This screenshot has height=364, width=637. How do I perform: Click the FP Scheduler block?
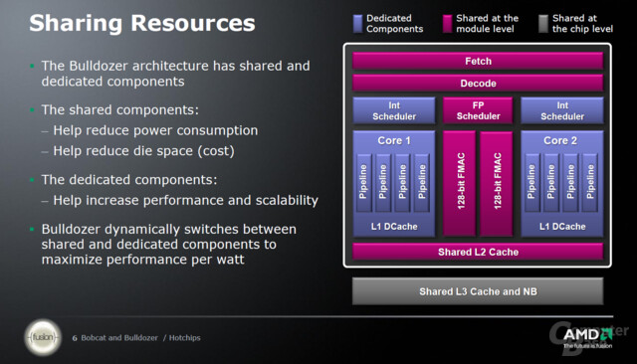pyautogui.click(x=478, y=110)
